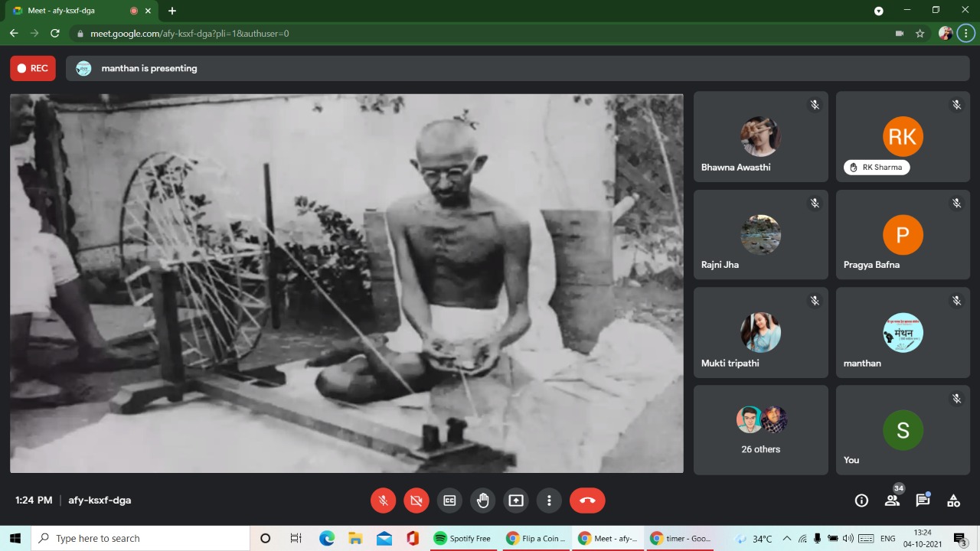The height and width of the screenshot is (551, 980).
Task: Switch to Flip a Coin taskbar window
Action: [535, 538]
